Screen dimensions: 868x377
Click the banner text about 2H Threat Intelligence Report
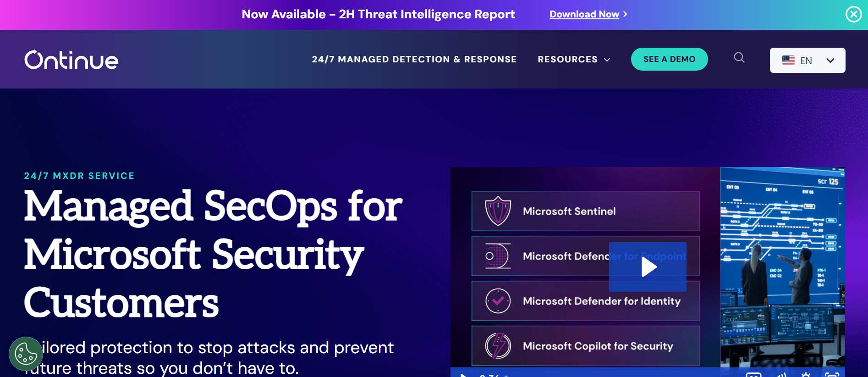pos(379,14)
